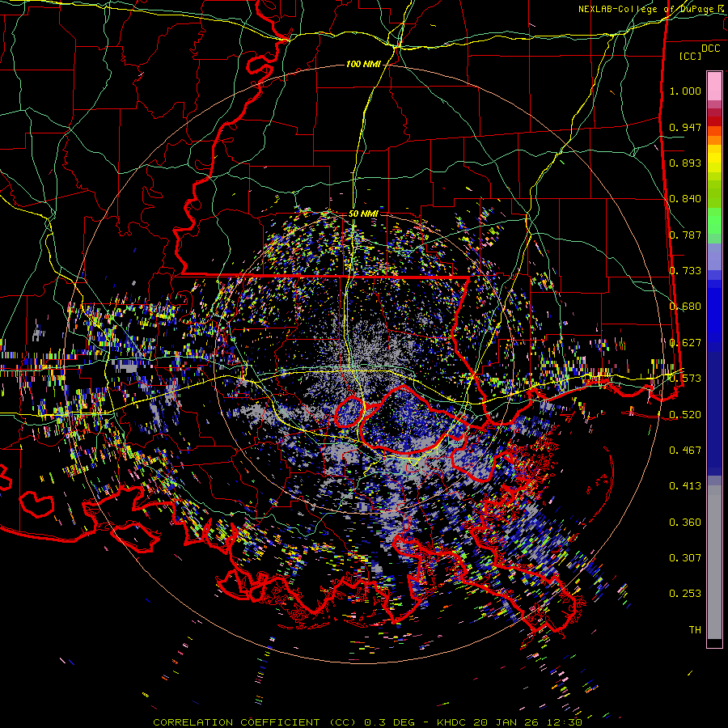This screenshot has width=728, height=728.
Task: Click the 0.893 scale value
Action: pos(685,163)
